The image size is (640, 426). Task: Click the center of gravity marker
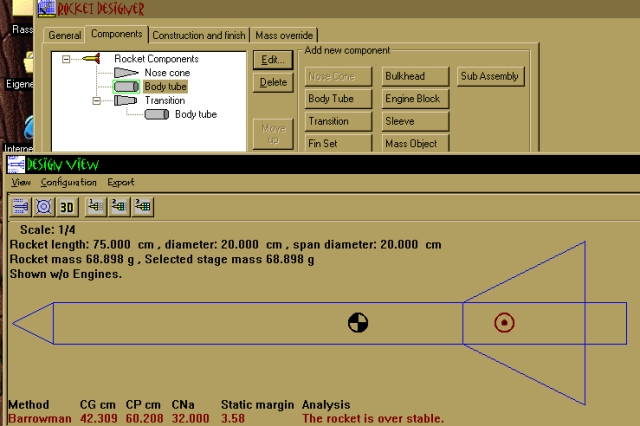click(358, 323)
